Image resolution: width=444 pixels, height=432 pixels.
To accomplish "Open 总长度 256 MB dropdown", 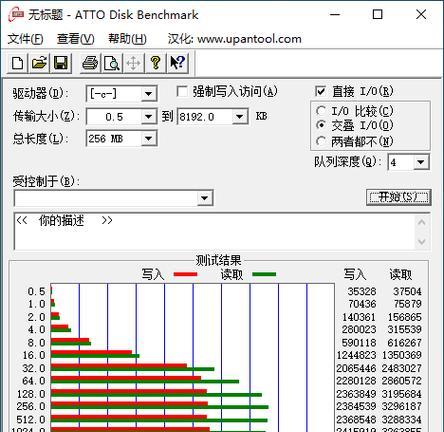I will [148, 138].
